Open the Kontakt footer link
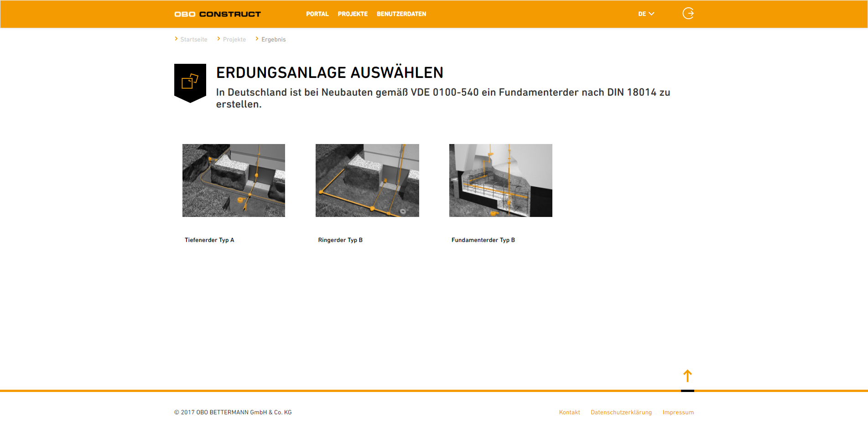 569,412
